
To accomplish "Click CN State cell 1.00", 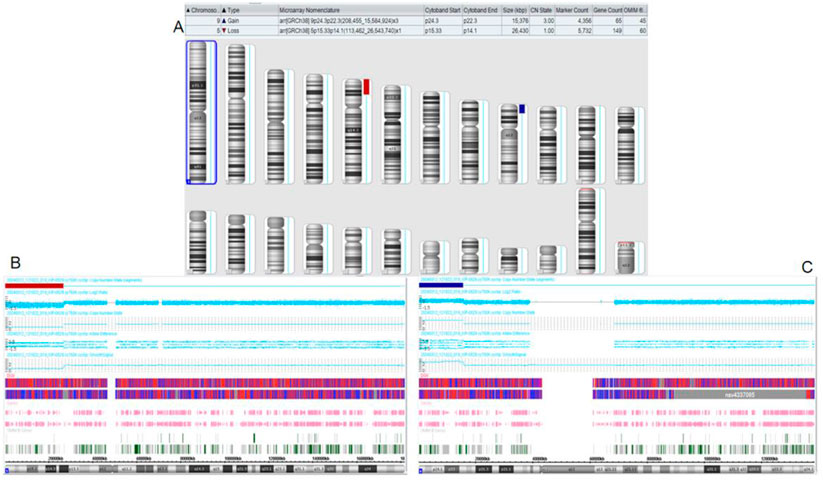I will click(x=542, y=31).
